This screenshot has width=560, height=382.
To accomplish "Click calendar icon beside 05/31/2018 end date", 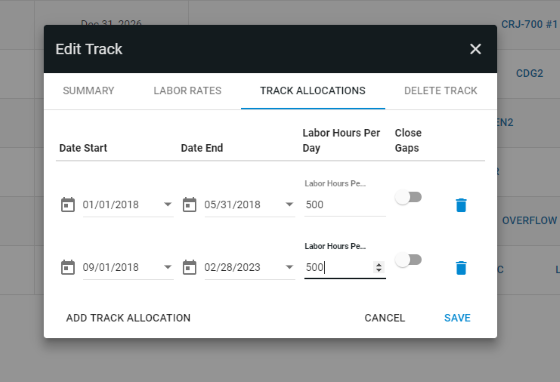I will (x=189, y=205).
